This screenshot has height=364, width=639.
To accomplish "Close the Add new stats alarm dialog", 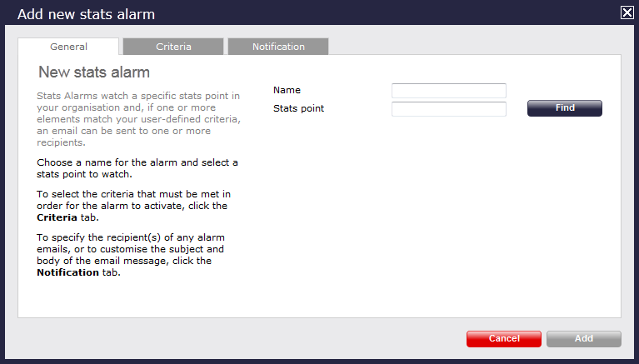I will point(627,12).
